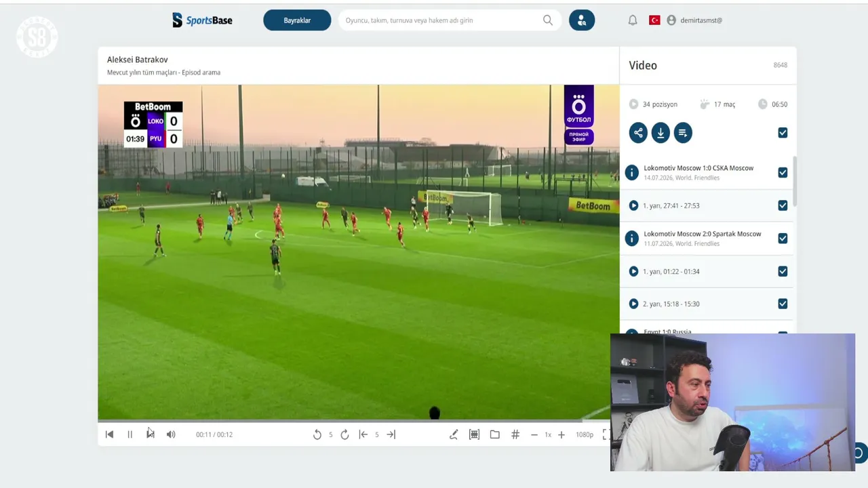Fast-forward the video 5 seconds
This screenshot has width=868, height=488.
344,434
